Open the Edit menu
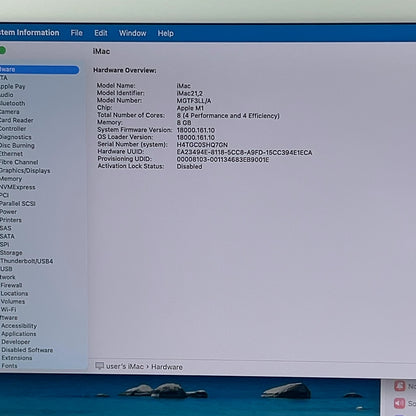This screenshot has width=416, height=416. click(101, 33)
